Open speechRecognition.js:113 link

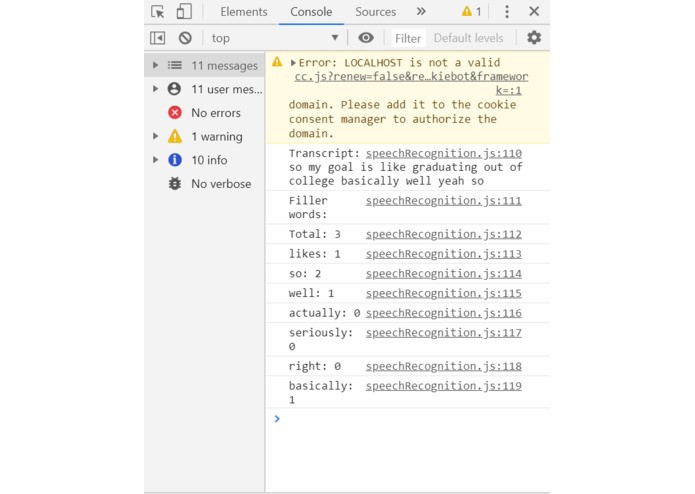coord(444,254)
